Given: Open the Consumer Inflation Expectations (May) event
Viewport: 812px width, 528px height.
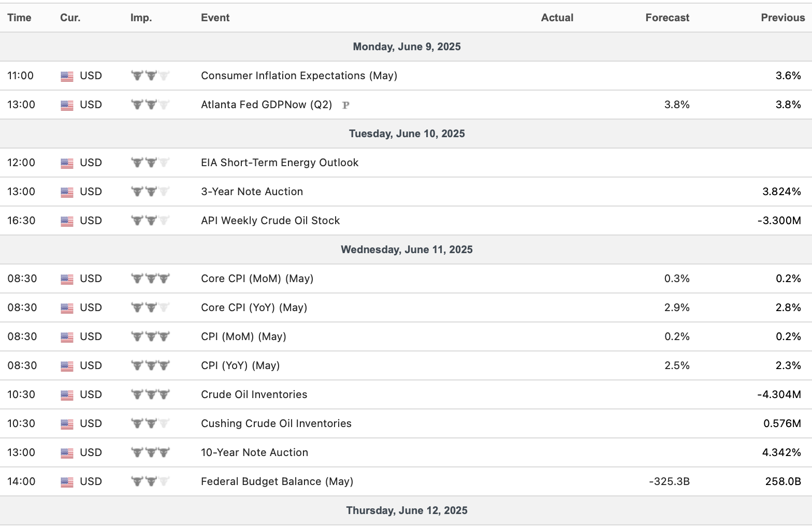Looking at the screenshot, I should [299, 76].
